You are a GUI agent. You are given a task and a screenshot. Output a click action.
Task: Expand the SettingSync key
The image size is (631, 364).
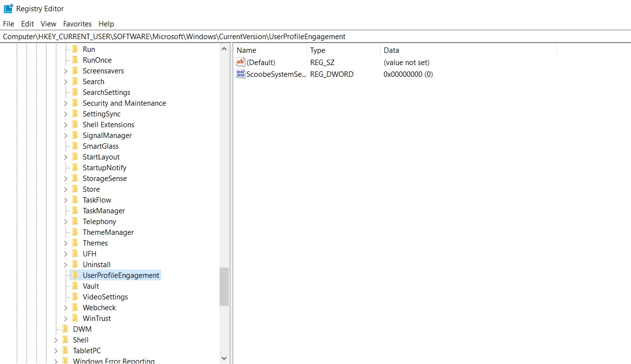coord(66,114)
